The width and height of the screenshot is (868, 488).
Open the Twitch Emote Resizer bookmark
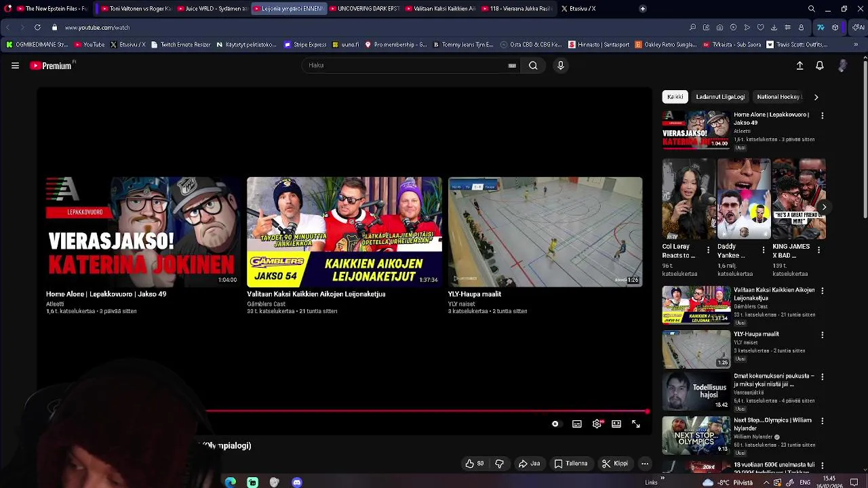point(180,45)
